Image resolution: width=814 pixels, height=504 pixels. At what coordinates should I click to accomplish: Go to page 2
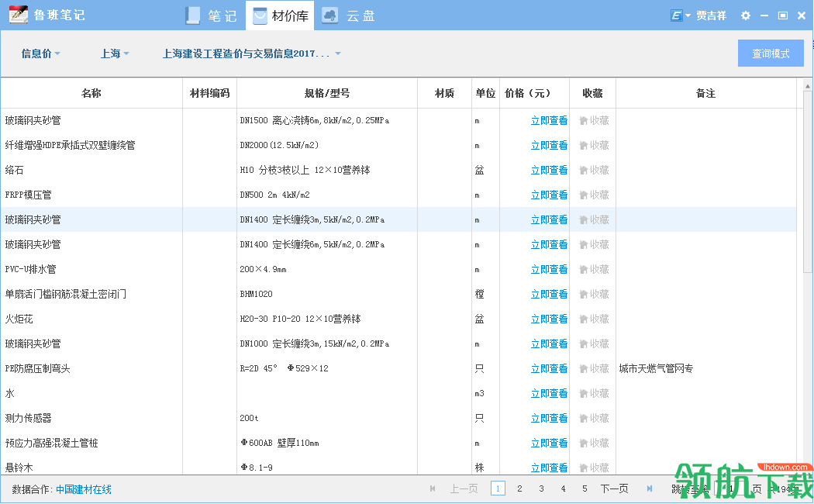pos(519,488)
